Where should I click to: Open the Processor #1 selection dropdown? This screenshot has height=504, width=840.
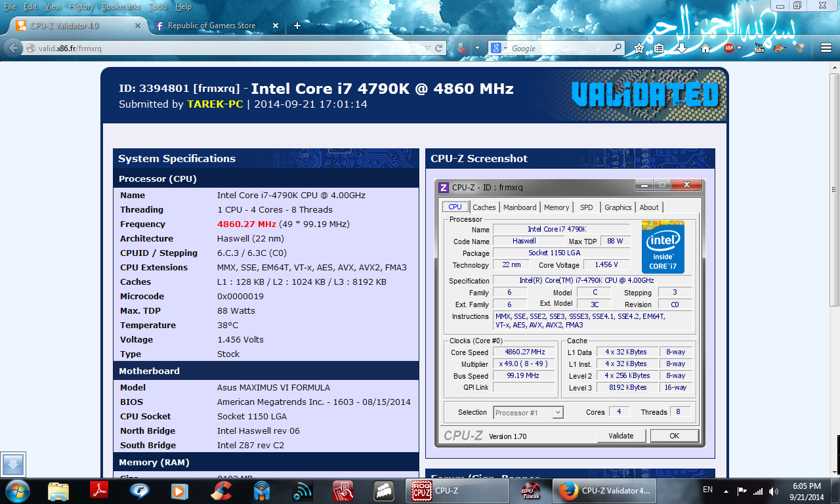[x=528, y=413]
